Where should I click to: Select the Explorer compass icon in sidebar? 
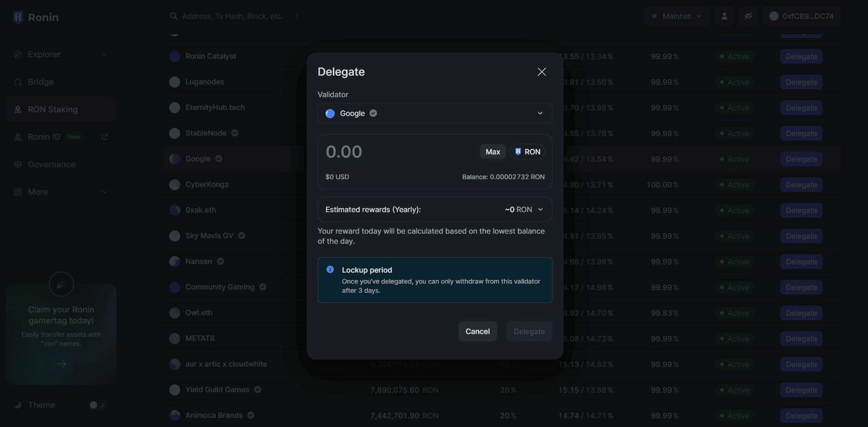click(18, 54)
